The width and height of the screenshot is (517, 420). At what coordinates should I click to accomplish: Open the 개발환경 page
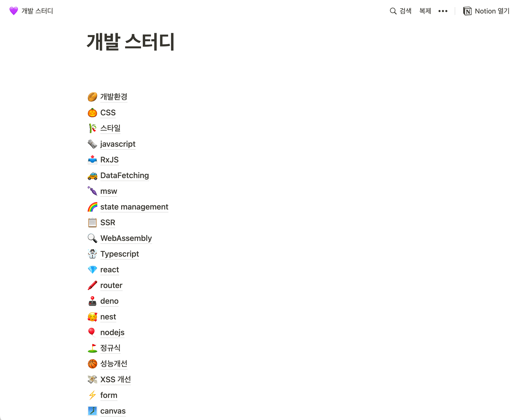click(x=114, y=97)
